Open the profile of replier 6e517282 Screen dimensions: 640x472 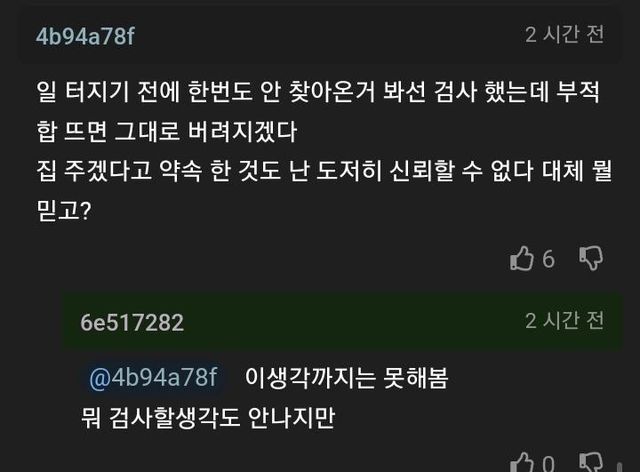coord(132,322)
